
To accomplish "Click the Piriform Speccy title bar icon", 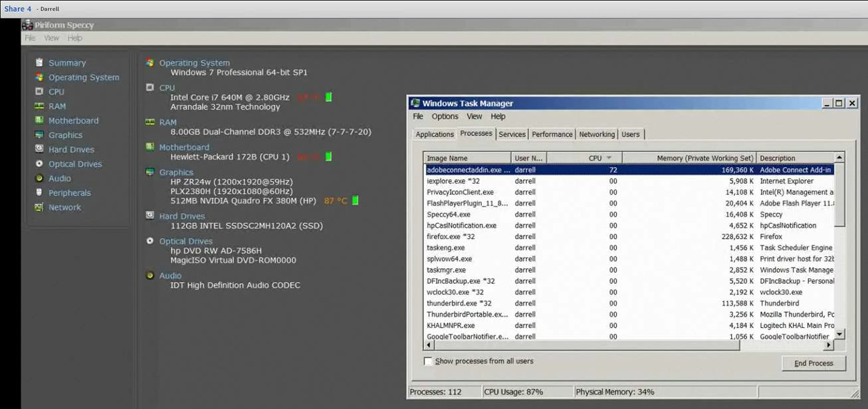I will [27, 25].
